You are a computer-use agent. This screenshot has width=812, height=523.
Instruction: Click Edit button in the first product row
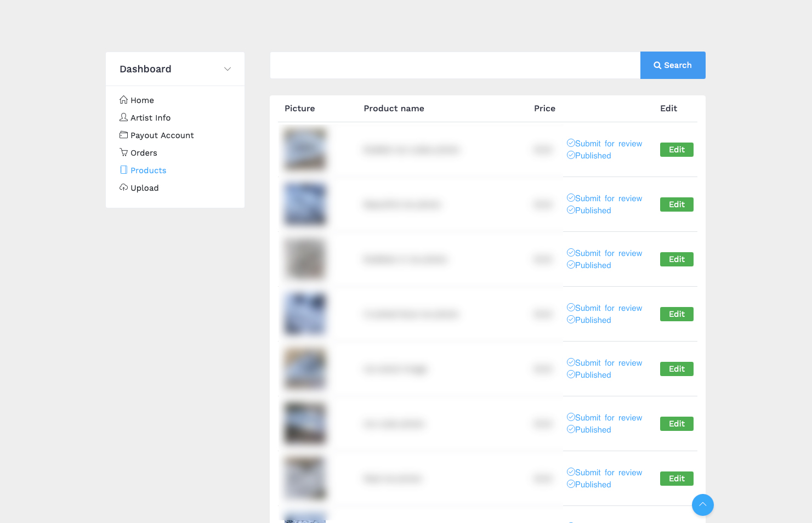[677, 150]
